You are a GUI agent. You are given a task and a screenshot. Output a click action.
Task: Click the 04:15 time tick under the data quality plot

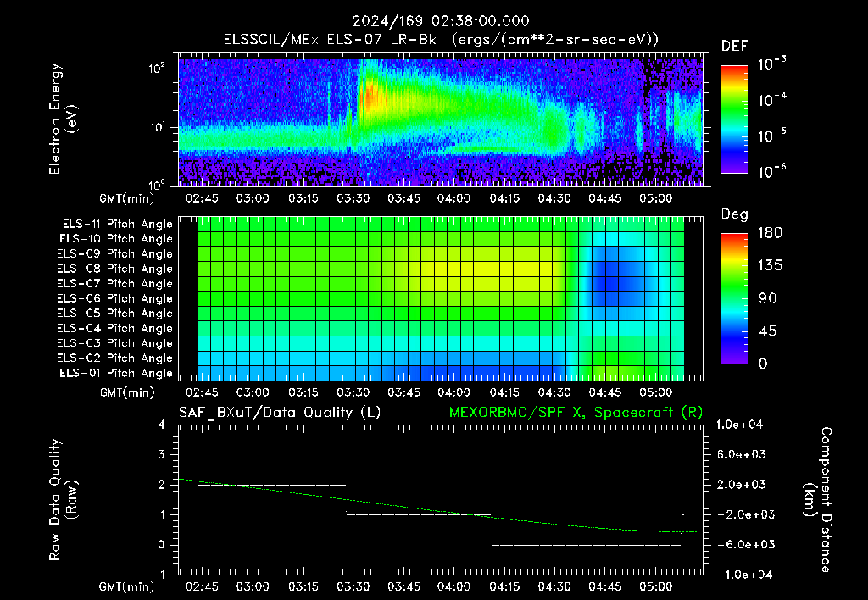[504, 586]
